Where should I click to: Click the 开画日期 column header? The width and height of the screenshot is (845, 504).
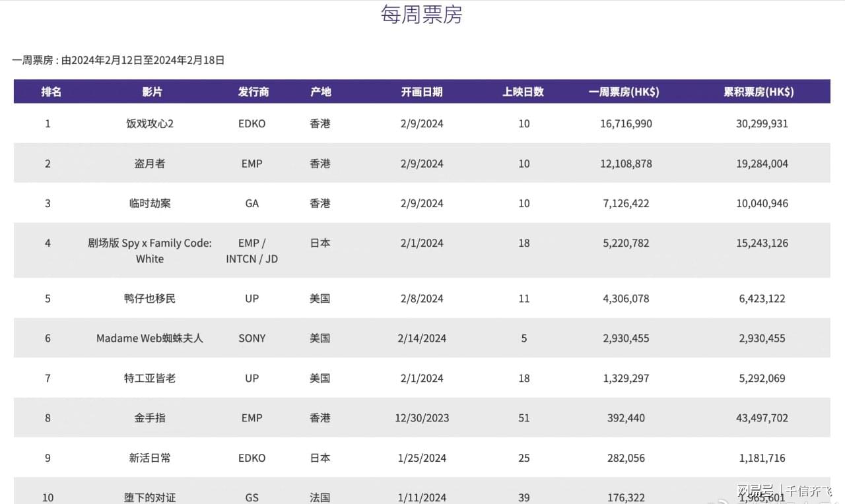422,92
